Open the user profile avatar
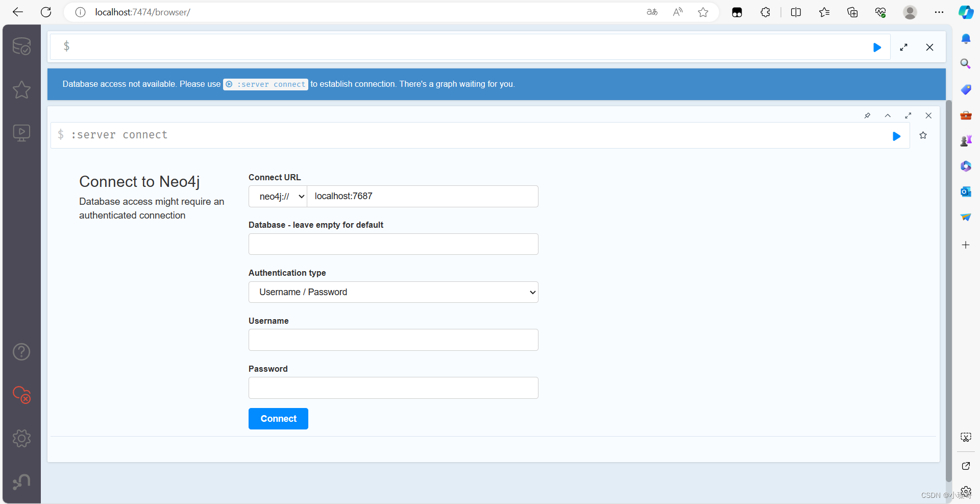980x504 pixels. tap(910, 12)
